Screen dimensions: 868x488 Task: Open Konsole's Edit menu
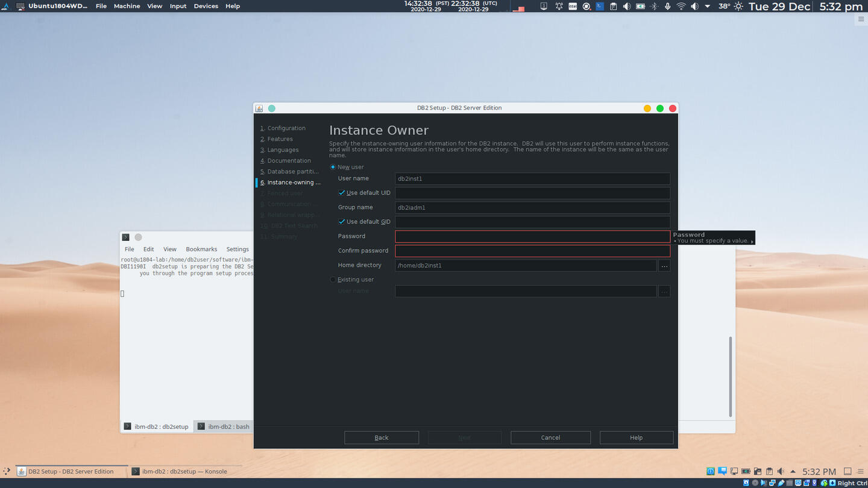[148, 249]
